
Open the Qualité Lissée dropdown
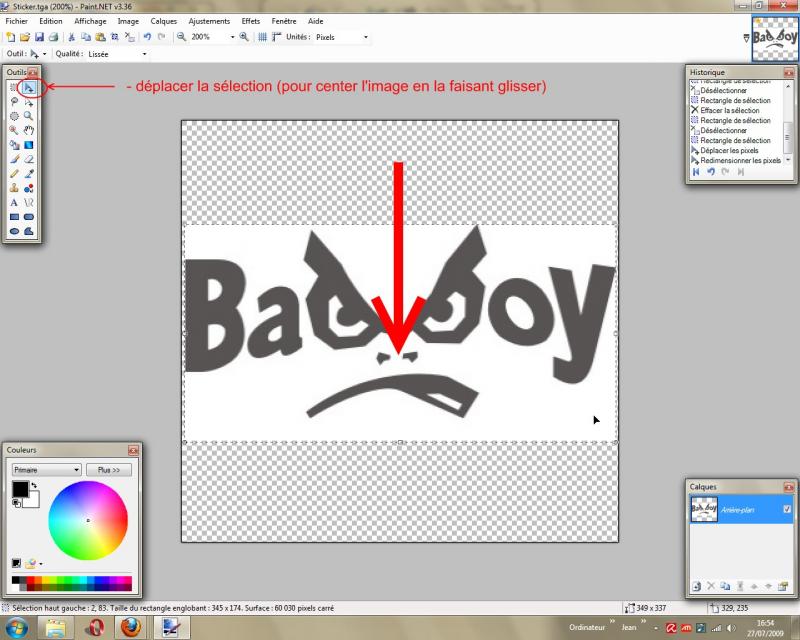click(x=144, y=54)
